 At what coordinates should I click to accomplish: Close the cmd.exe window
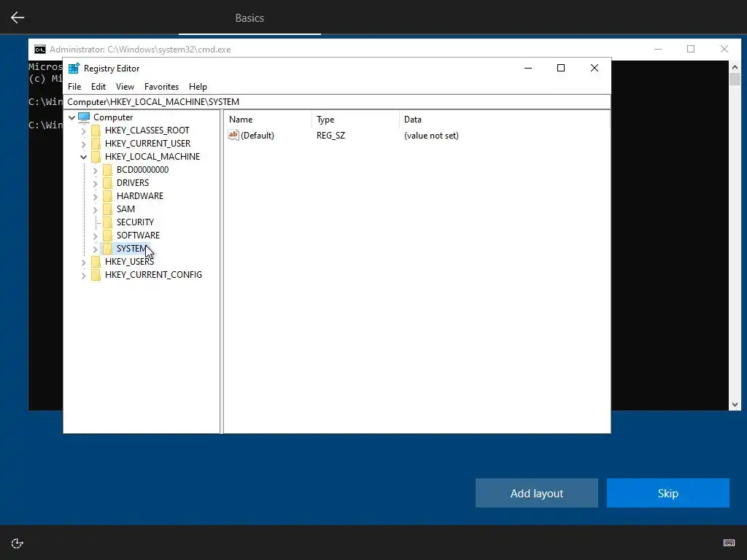coord(724,49)
